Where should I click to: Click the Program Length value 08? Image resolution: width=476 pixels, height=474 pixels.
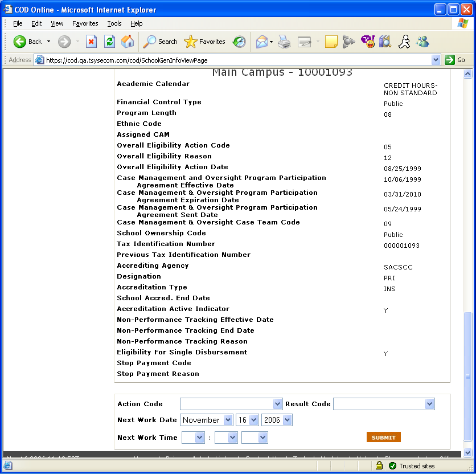click(387, 115)
